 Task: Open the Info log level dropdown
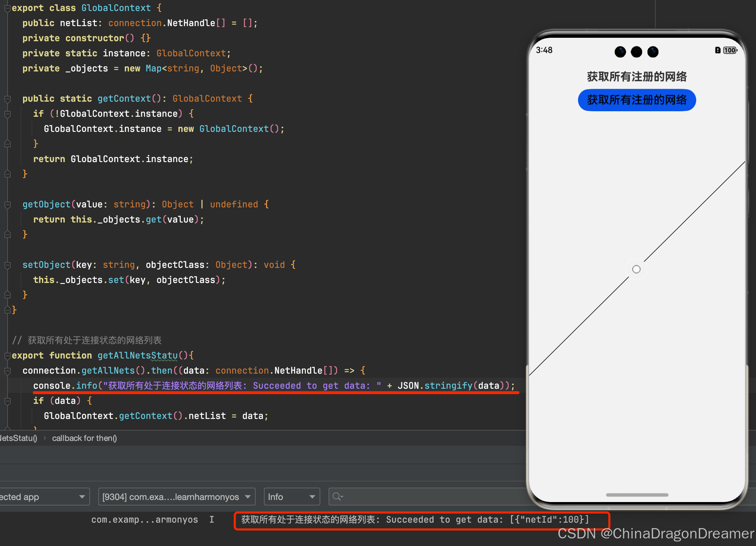tap(291, 497)
